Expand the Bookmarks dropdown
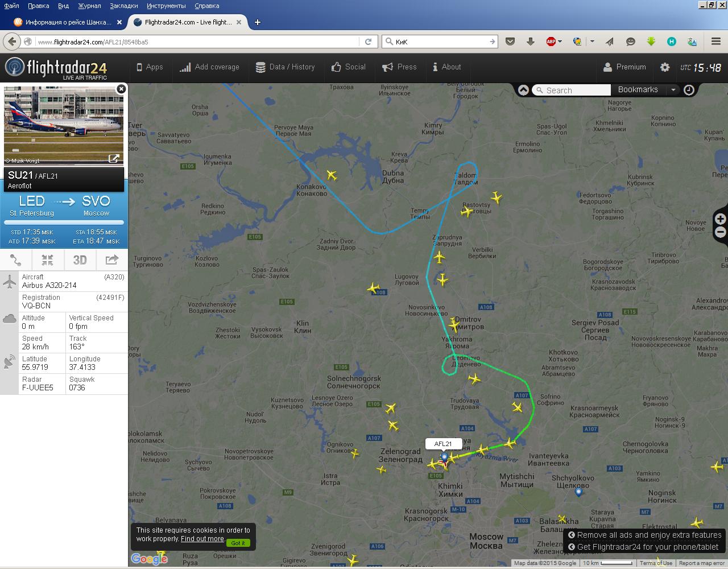Viewport: 728px width, 569px height. click(x=673, y=90)
